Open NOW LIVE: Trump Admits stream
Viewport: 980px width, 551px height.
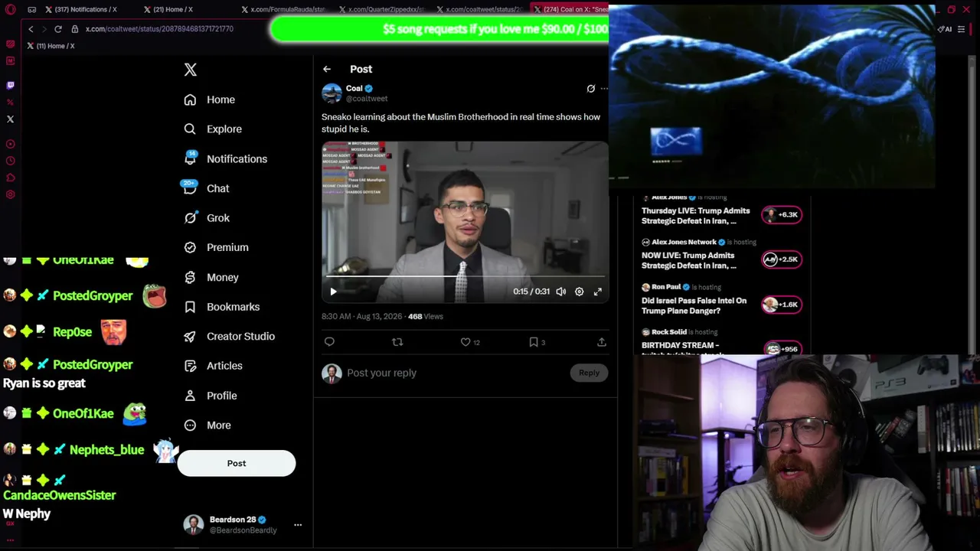[689, 260]
